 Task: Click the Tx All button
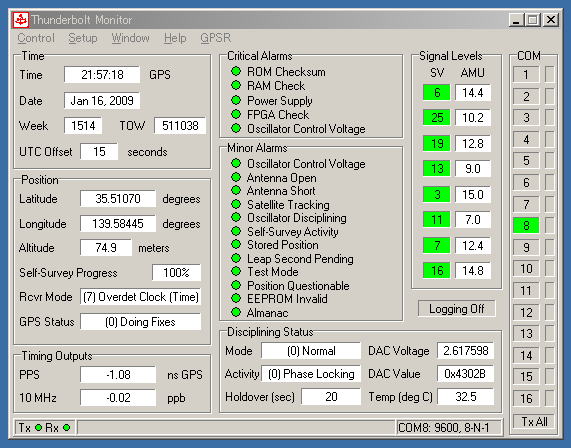pyautogui.click(x=534, y=421)
